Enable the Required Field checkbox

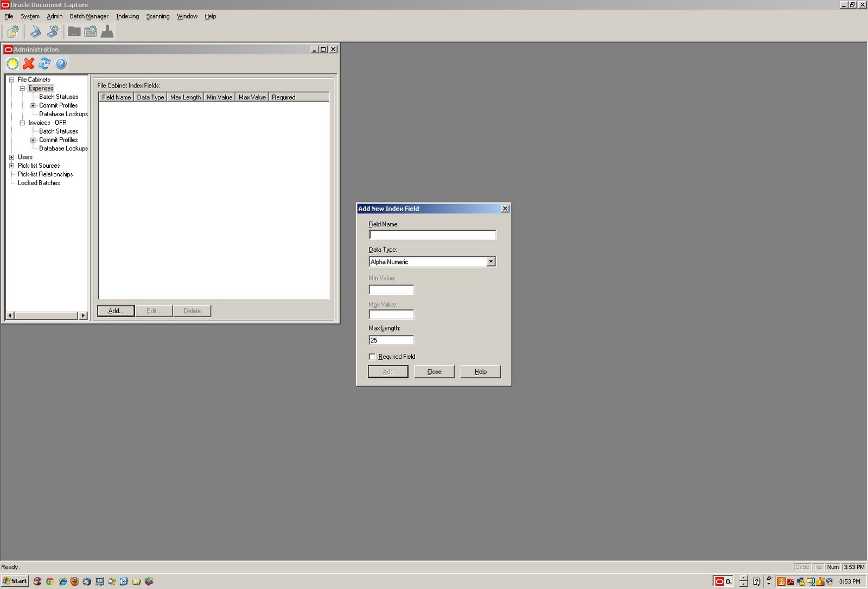[x=372, y=357]
